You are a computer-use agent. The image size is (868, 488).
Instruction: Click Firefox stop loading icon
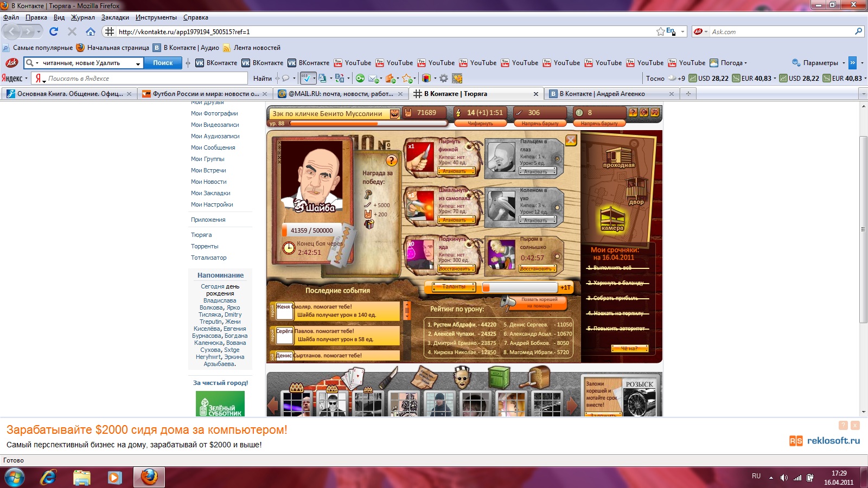click(72, 31)
